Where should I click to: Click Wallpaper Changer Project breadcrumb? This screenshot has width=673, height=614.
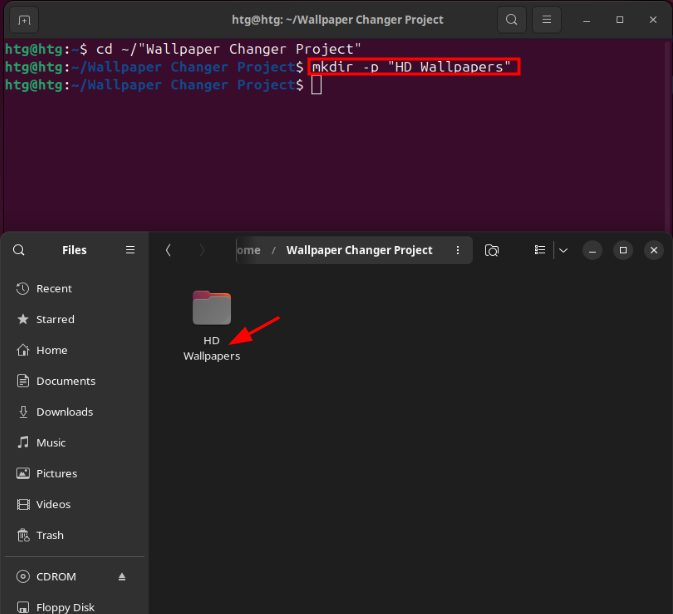tap(359, 250)
